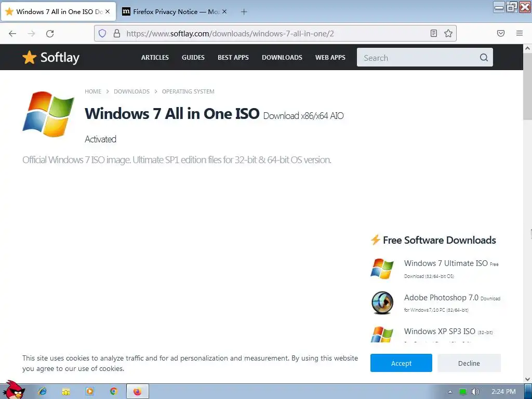The width and height of the screenshot is (532, 399).
Task: Show site security padlock info
Action: (x=117, y=33)
